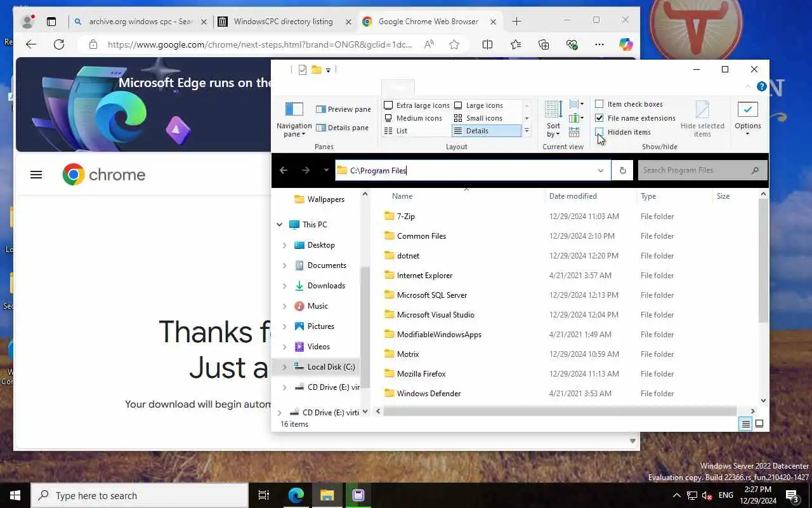812x508 pixels.
Task: Open the Sort by menu
Action: (x=553, y=119)
